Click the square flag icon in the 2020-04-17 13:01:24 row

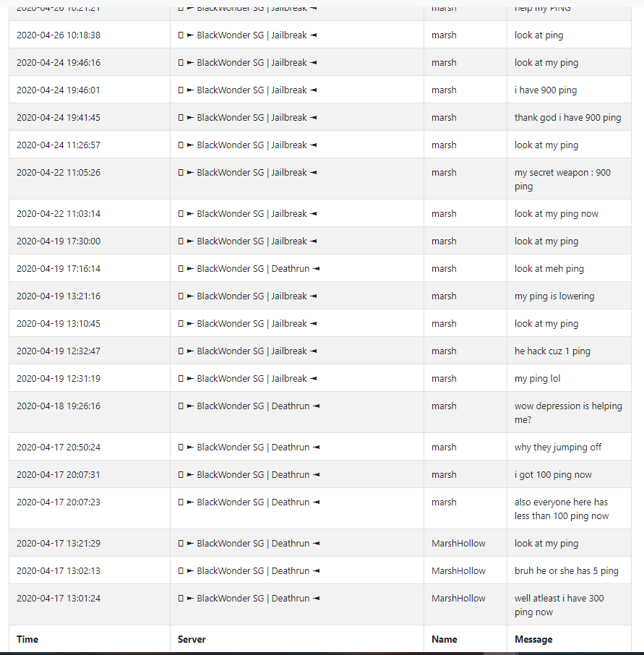[x=181, y=598]
